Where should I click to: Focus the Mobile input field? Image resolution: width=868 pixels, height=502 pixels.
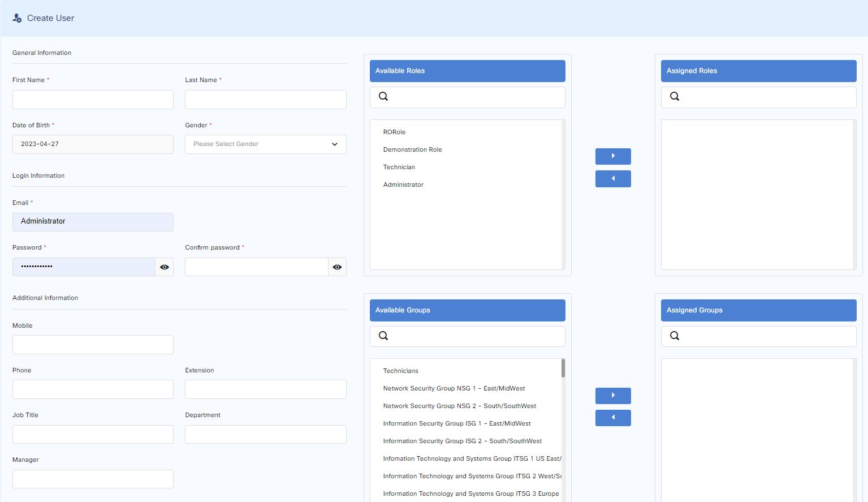click(93, 345)
